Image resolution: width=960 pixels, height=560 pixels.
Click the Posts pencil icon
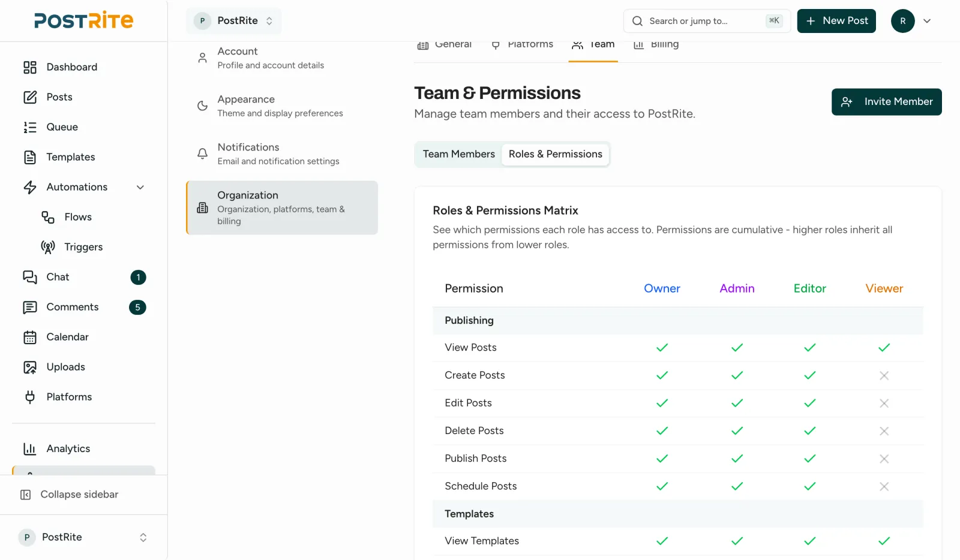30,97
